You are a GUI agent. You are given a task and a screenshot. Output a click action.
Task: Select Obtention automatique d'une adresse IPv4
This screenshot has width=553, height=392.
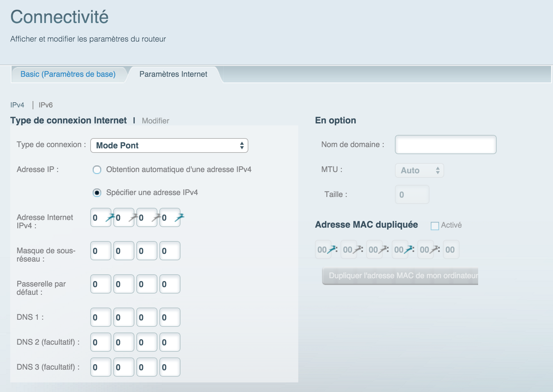[97, 170]
